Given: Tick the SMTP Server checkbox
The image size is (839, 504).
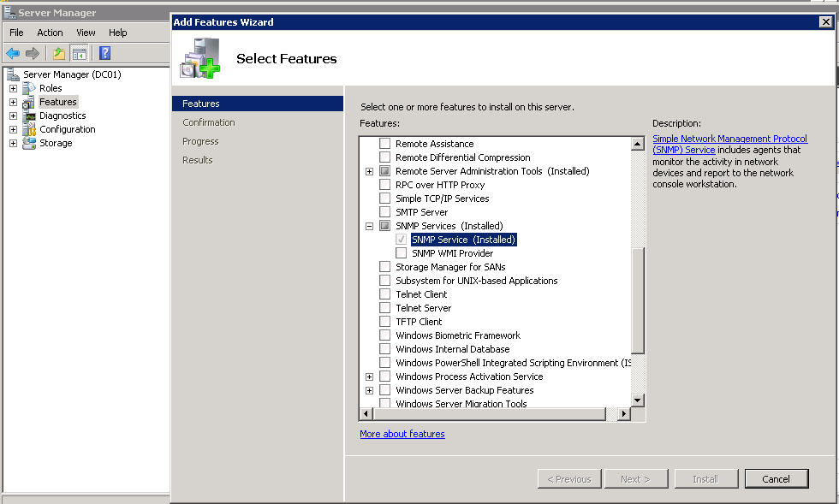Looking at the screenshot, I should click(384, 212).
